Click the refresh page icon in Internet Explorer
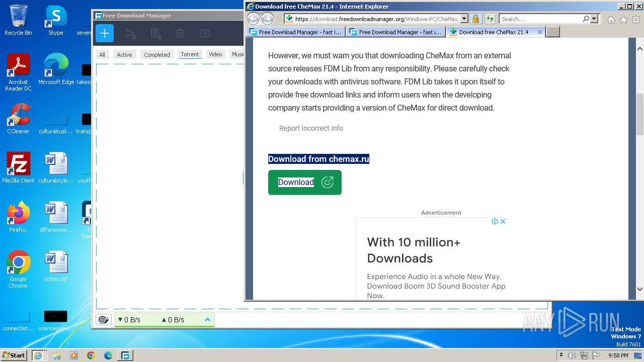 click(x=490, y=19)
